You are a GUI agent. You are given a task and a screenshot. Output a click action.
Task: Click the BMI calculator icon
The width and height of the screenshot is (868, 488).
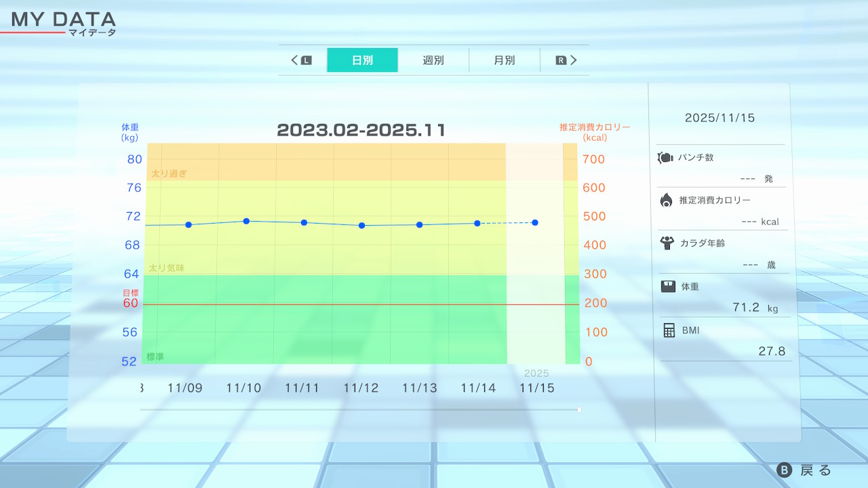pos(669,330)
